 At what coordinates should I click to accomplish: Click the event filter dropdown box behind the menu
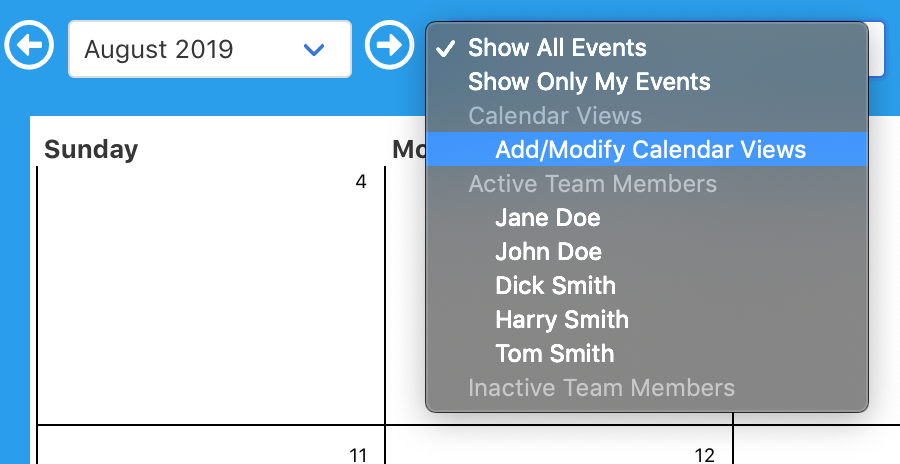coord(876,49)
